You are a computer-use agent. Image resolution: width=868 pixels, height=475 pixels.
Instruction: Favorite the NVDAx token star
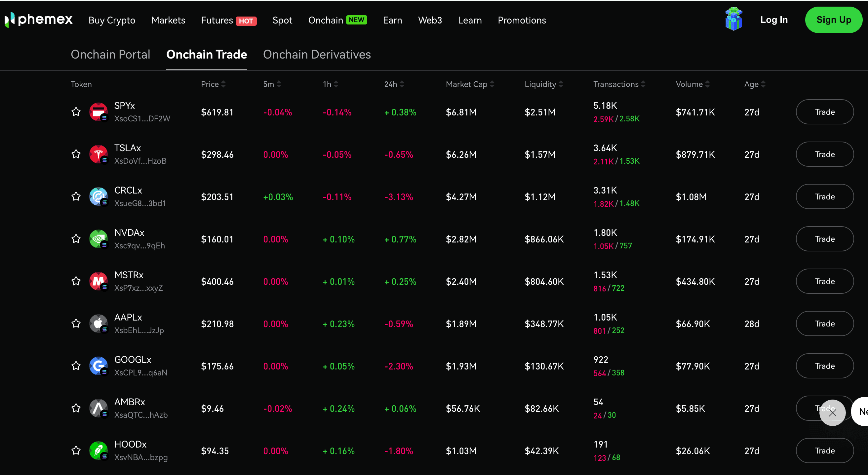(x=76, y=239)
